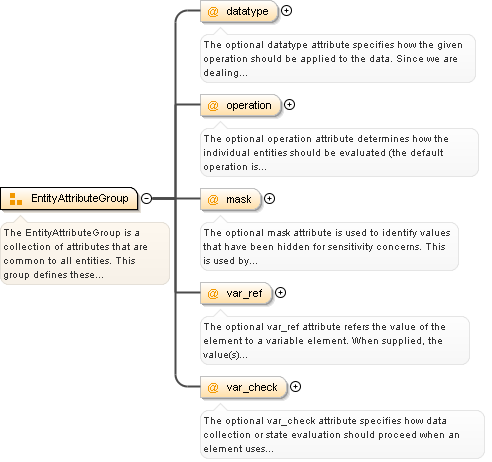Expand the var_ref attribute plus button
Image resolution: width=492 pixels, height=462 pixels.
280,293
